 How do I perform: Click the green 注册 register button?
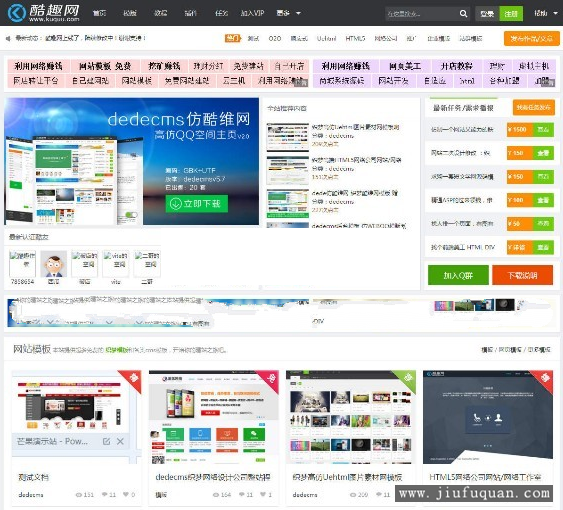click(511, 14)
